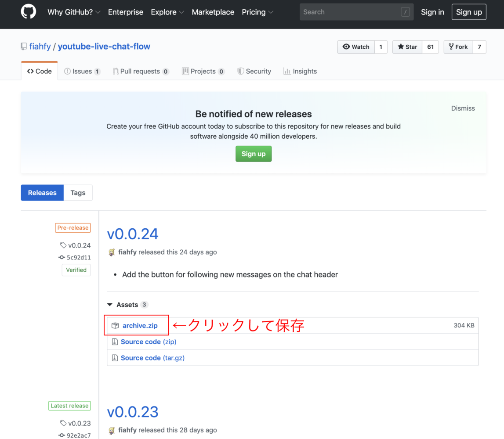Click the header Sign up button
Image resolution: width=504 pixels, height=439 pixels.
pos(469,12)
